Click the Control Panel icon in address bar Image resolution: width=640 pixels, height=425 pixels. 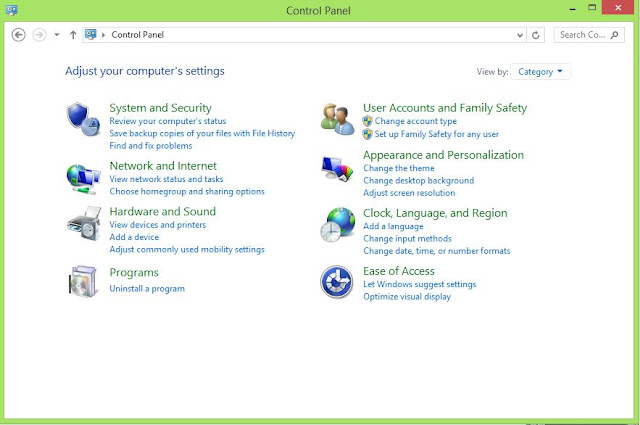[91, 35]
